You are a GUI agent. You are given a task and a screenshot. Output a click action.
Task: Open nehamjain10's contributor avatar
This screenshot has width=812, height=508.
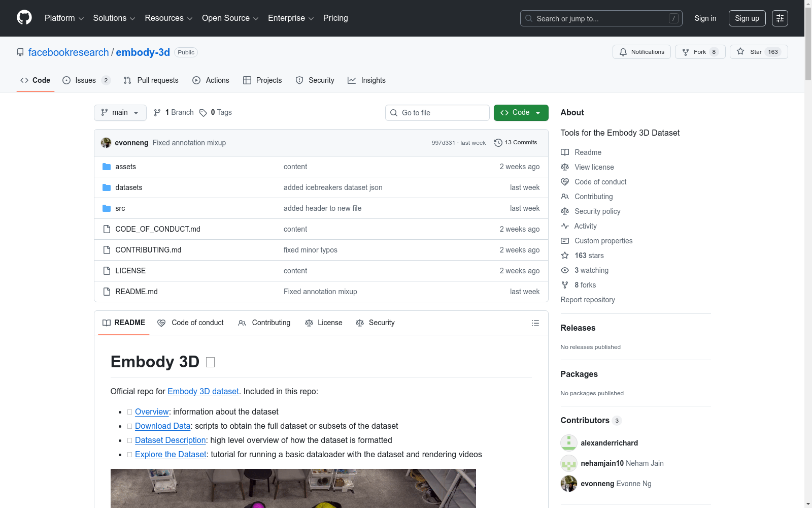click(x=569, y=463)
